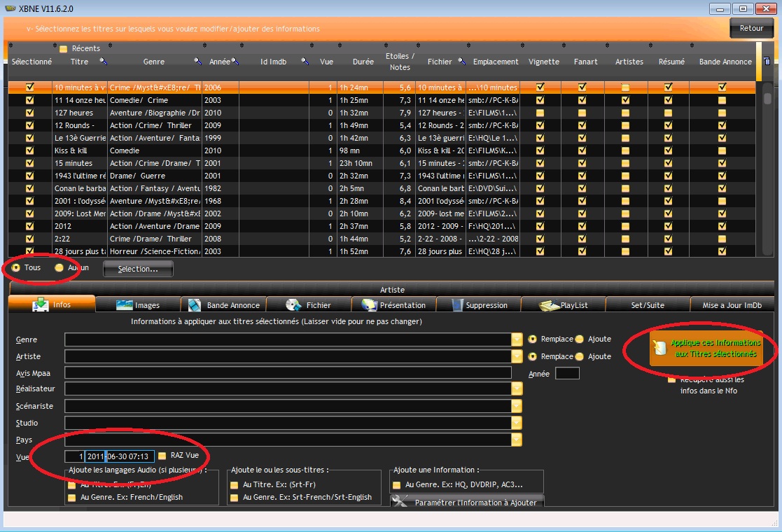782x532 pixels.
Task: Toggle the 'Récents' checkbox in header
Action: [x=63, y=49]
